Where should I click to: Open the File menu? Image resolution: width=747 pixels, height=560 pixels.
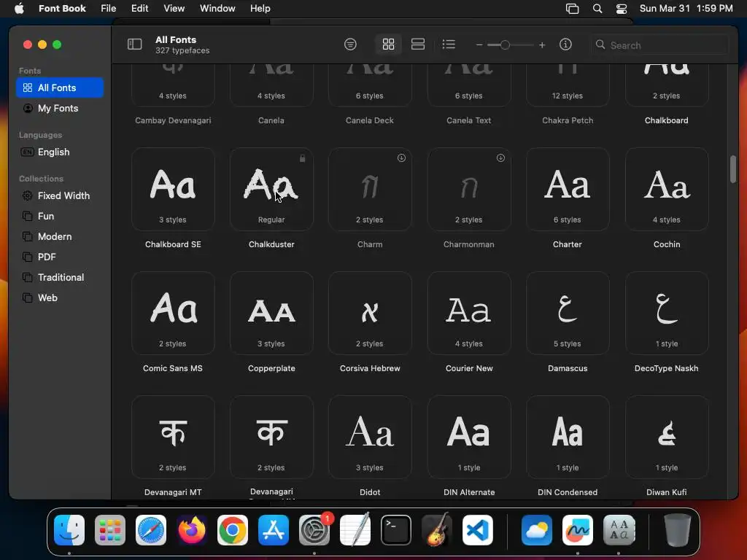tap(108, 8)
